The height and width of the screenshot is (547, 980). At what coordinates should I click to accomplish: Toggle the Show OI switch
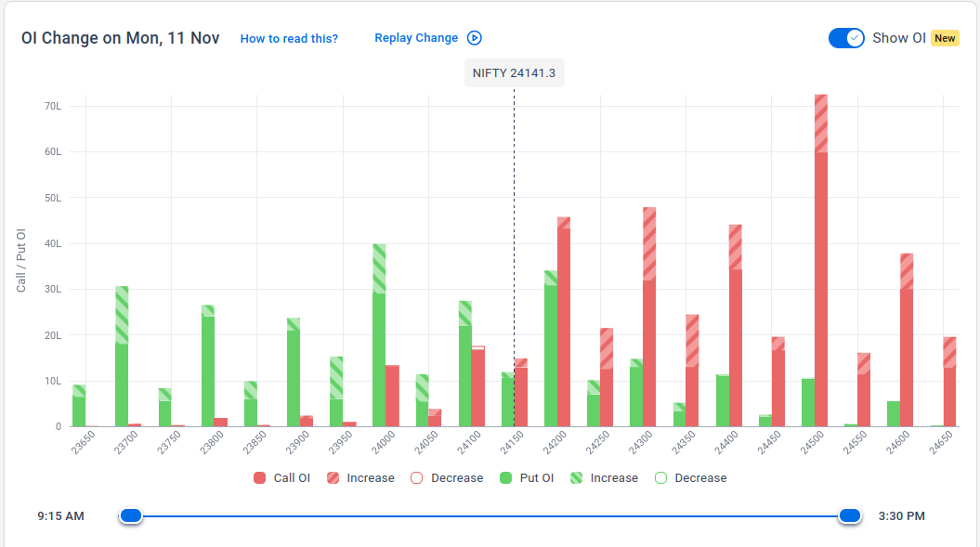[x=846, y=38]
